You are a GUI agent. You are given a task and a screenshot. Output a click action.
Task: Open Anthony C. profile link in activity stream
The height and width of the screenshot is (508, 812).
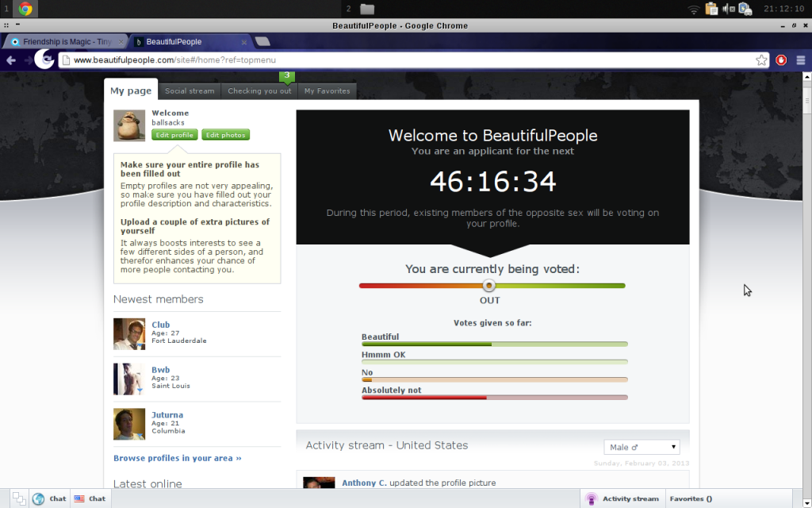pos(364,483)
